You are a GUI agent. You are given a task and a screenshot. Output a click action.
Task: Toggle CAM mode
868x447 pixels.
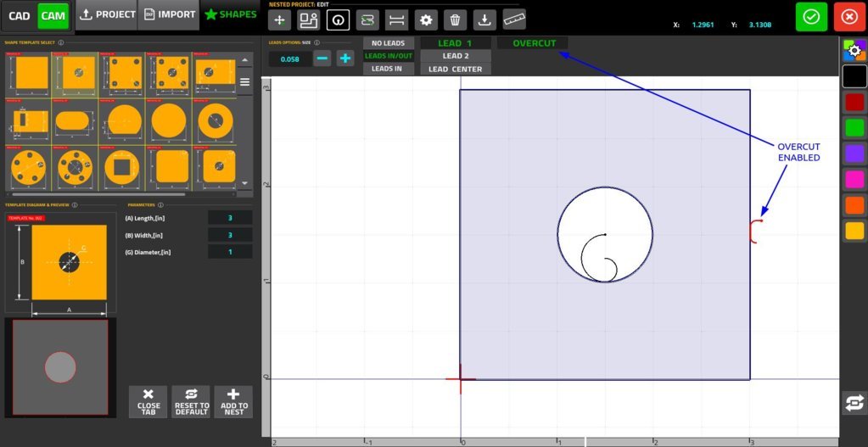pos(53,16)
